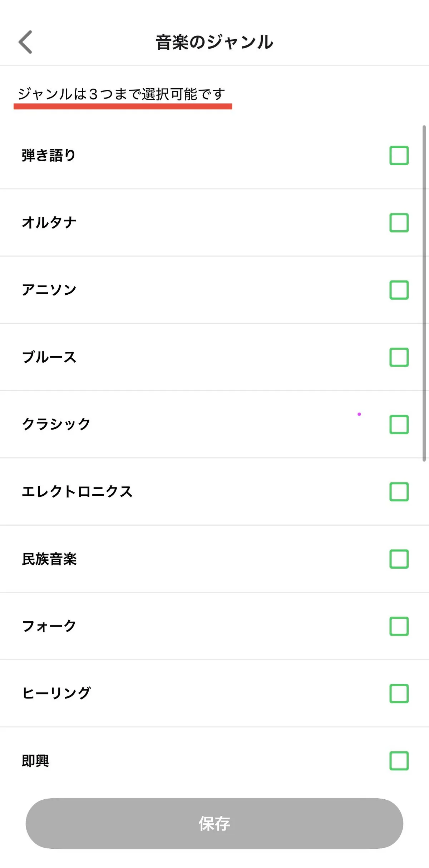The image size is (429, 868).
Task: Check the フォーク genre checkbox
Action: pyautogui.click(x=399, y=626)
